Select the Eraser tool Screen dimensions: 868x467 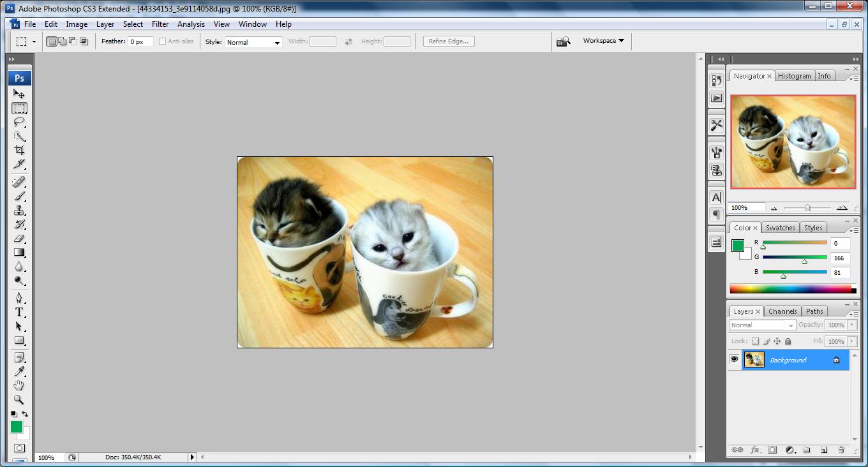(x=19, y=238)
